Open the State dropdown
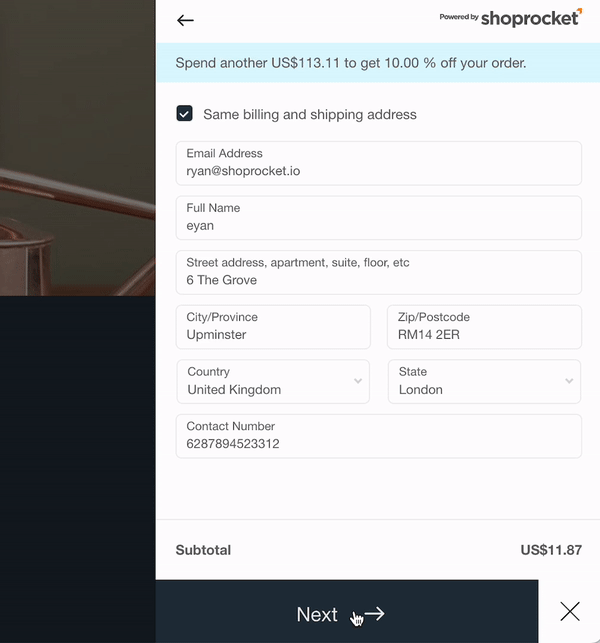The width and height of the screenshot is (600, 643). point(484,381)
